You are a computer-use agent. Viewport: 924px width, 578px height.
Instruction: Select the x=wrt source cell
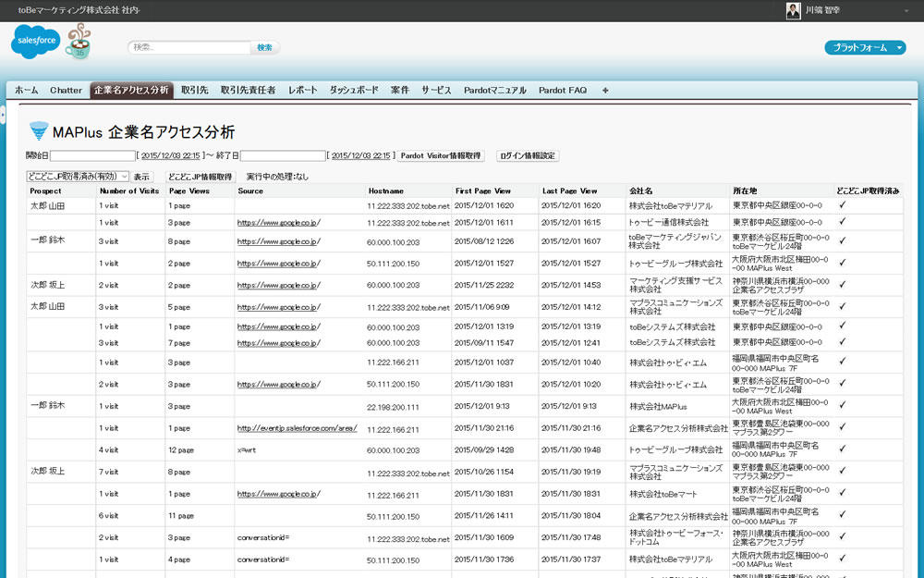(x=247, y=450)
